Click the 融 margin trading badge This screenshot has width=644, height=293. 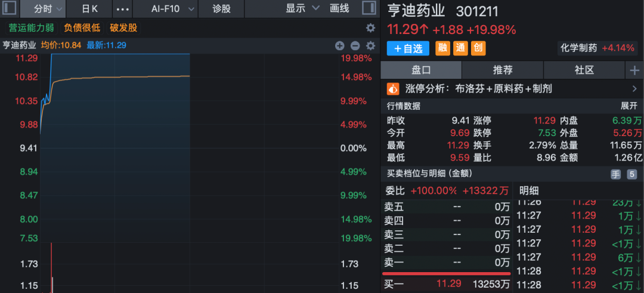(442, 48)
